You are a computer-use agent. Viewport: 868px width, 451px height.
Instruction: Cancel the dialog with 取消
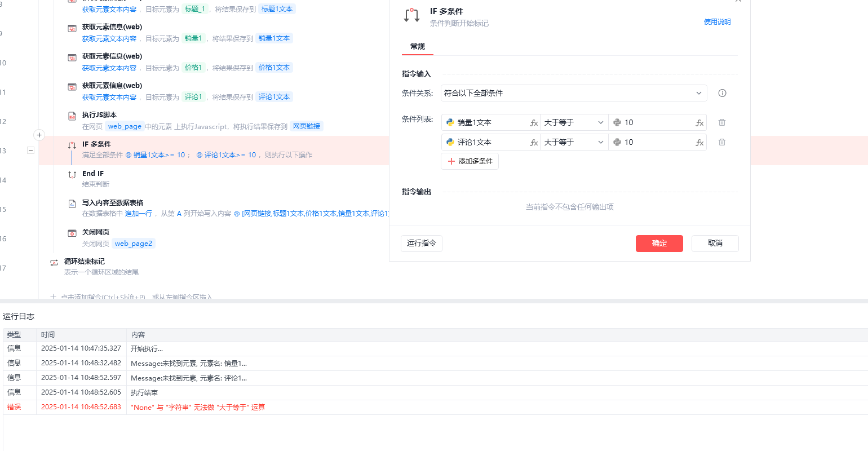pos(715,244)
